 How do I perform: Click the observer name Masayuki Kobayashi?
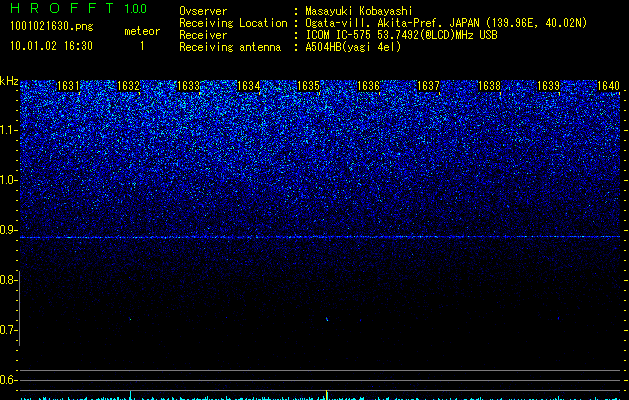click(x=359, y=11)
